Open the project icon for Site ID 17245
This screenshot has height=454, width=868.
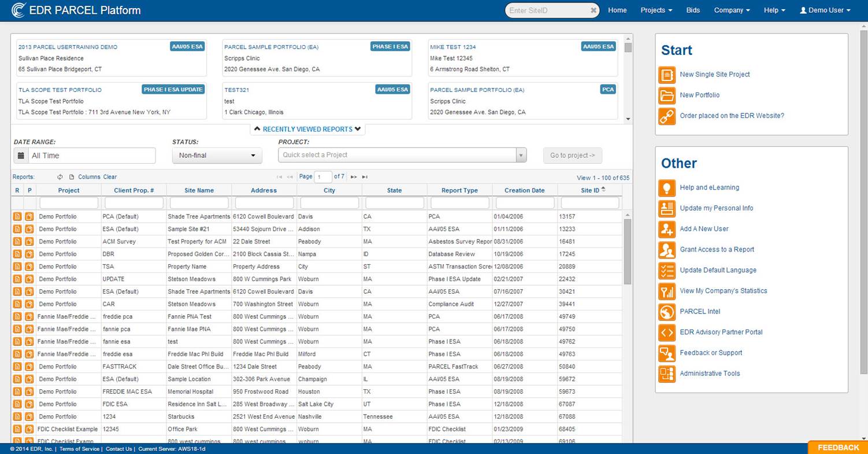[x=29, y=254]
